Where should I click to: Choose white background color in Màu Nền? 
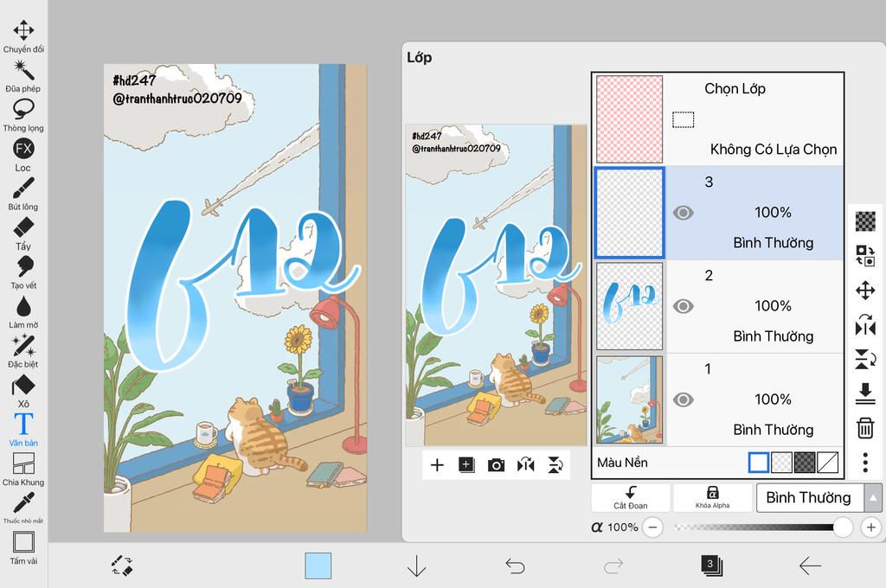click(x=758, y=462)
